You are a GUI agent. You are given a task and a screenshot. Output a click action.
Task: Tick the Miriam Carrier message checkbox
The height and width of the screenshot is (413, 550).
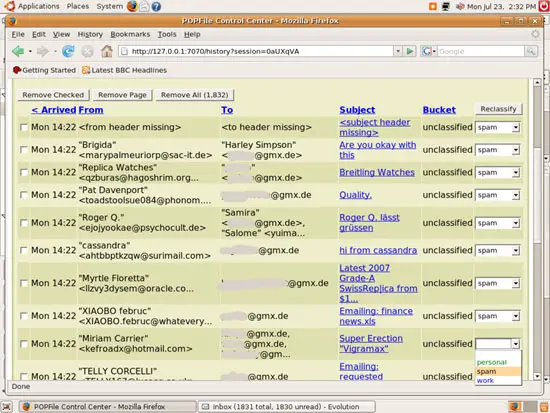coord(24,344)
